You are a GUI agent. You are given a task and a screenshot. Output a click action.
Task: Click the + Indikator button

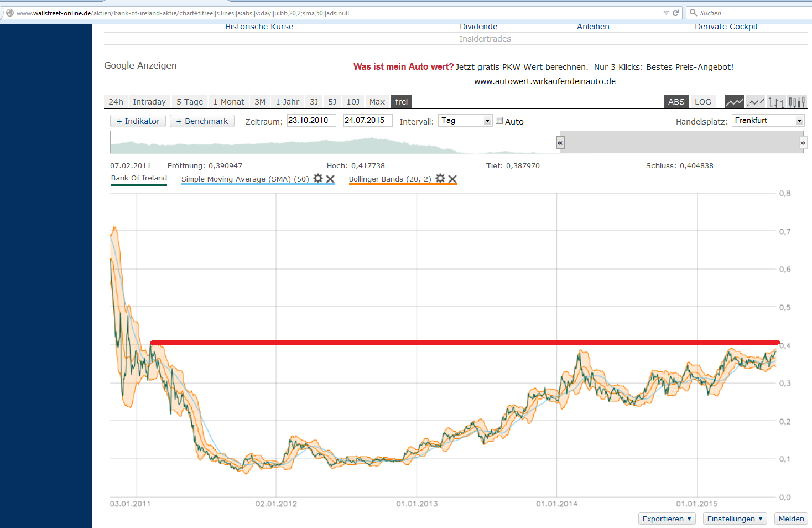[138, 121]
